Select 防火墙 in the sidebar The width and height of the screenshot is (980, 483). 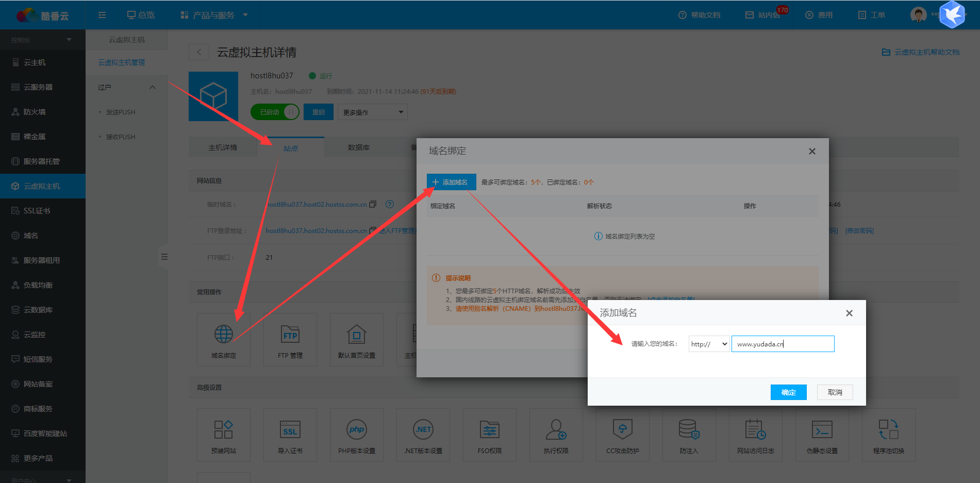pyautogui.click(x=42, y=112)
